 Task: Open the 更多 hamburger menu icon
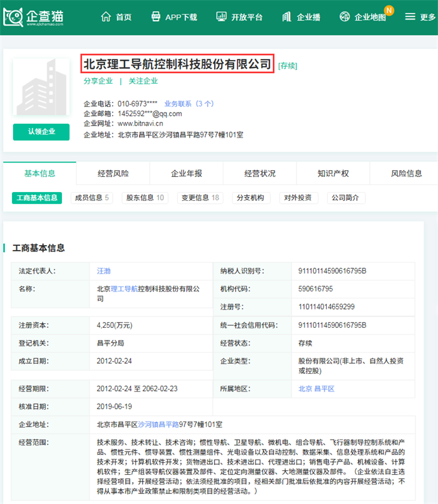coord(410,16)
